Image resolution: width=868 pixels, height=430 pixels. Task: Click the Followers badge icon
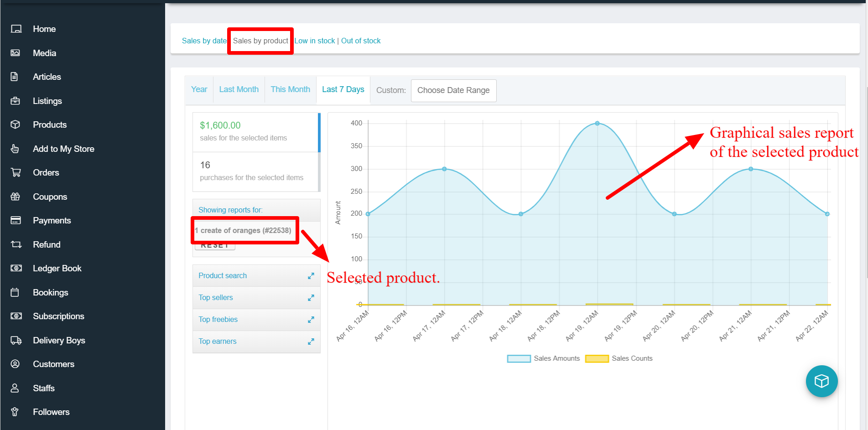point(15,412)
